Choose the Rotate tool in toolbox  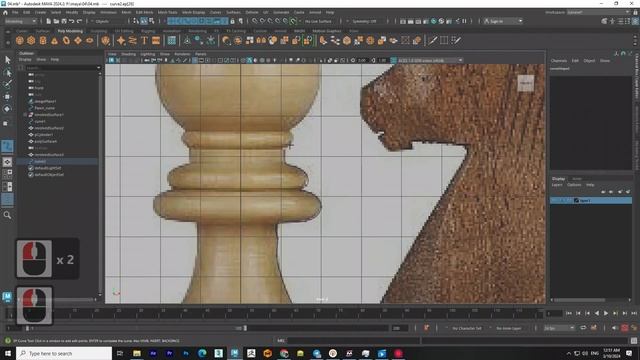tap(7, 109)
